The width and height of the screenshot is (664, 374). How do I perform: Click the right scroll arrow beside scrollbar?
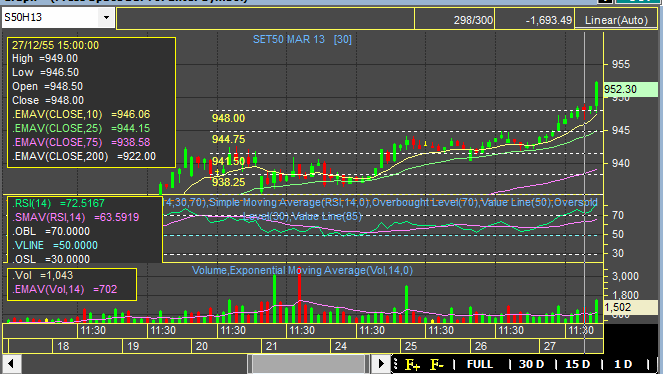(381, 363)
